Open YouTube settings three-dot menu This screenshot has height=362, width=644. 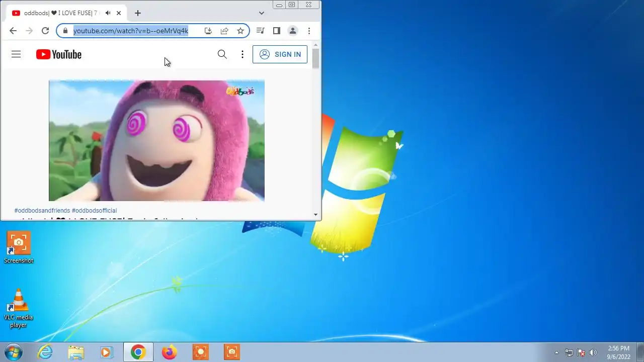click(x=243, y=54)
